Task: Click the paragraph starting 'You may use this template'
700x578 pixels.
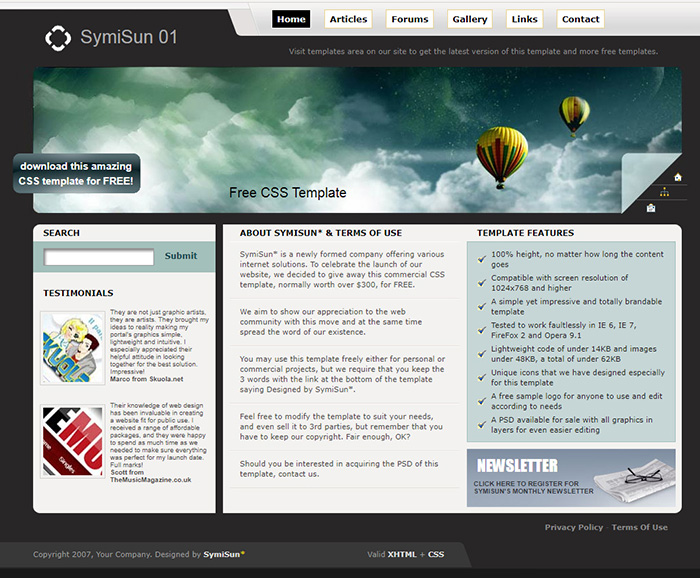Action: pos(342,374)
